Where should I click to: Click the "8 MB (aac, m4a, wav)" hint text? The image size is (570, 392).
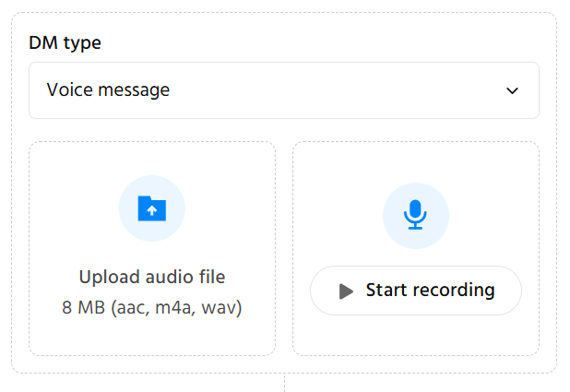click(152, 307)
